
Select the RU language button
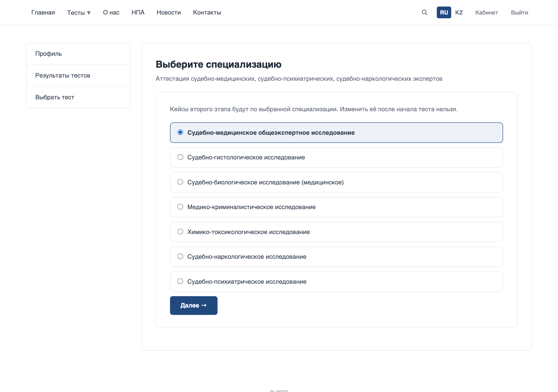click(x=444, y=12)
